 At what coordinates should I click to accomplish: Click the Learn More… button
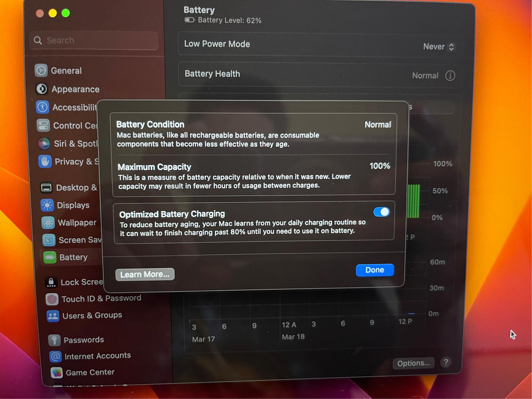pyautogui.click(x=145, y=274)
